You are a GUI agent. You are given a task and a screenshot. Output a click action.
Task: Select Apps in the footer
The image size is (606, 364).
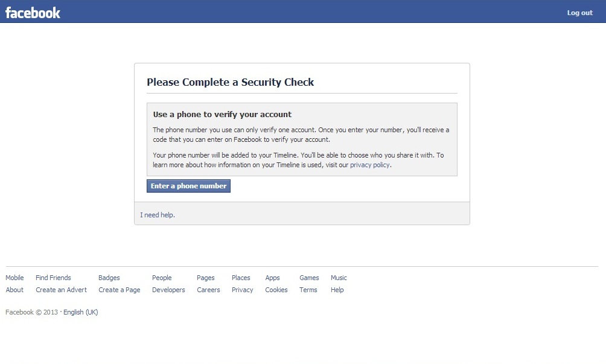pyautogui.click(x=272, y=278)
